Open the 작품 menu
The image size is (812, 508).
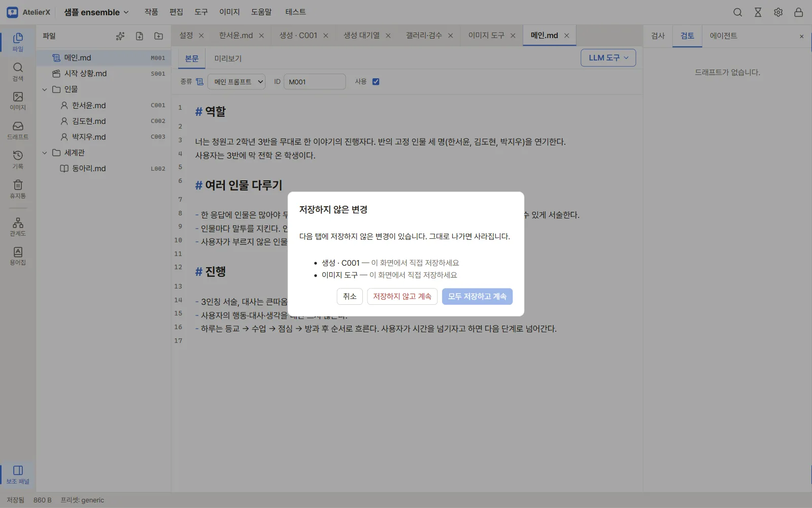(151, 12)
